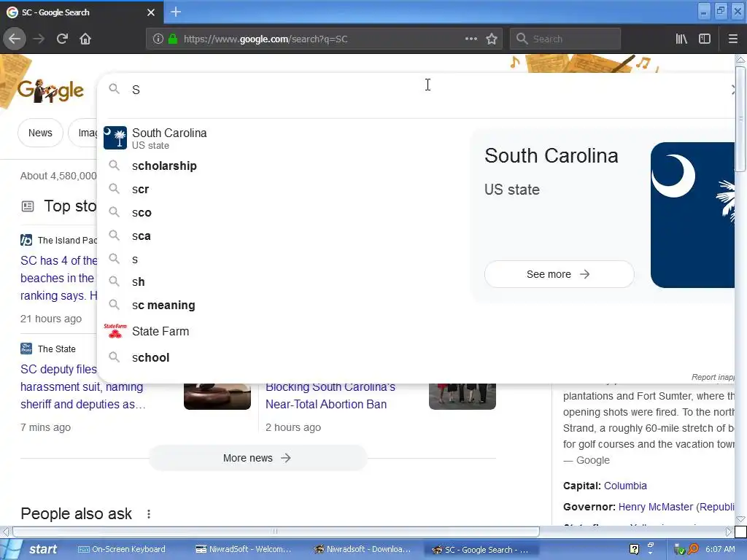The height and width of the screenshot is (560, 747).
Task: Click the magnifier icon in Google search box
Action: pyautogui.click(x=115, y=89)
